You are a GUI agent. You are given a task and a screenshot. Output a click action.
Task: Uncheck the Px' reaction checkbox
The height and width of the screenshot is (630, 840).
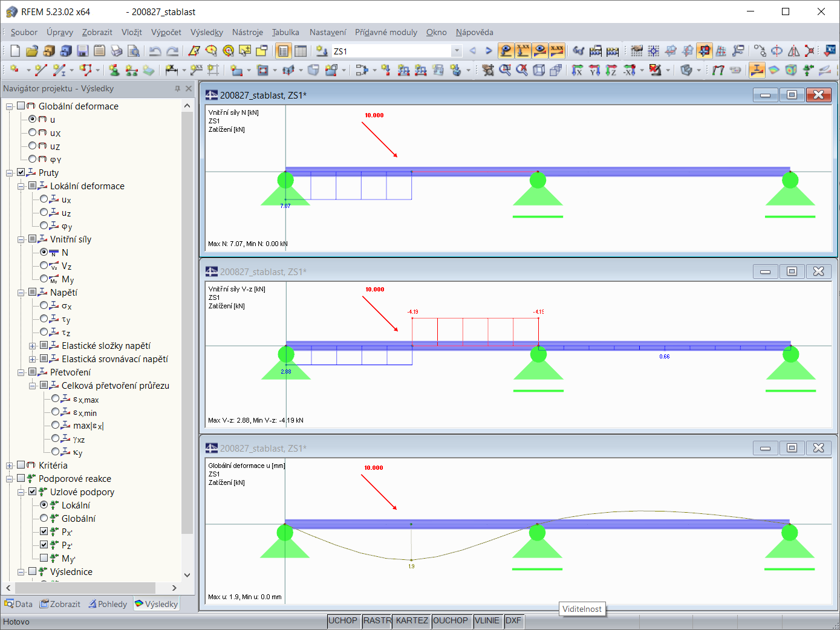pos(44,531)
